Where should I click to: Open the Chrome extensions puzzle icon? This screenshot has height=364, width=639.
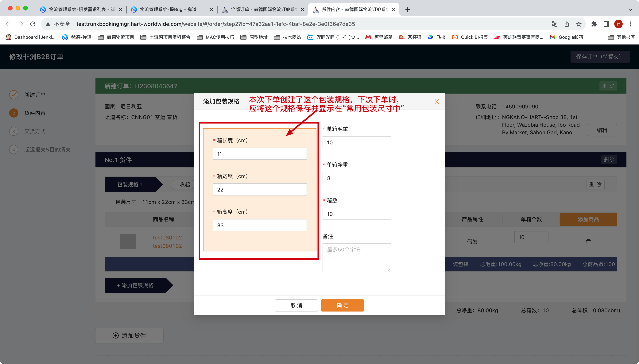pyautogui.click(x=594, y=24)
